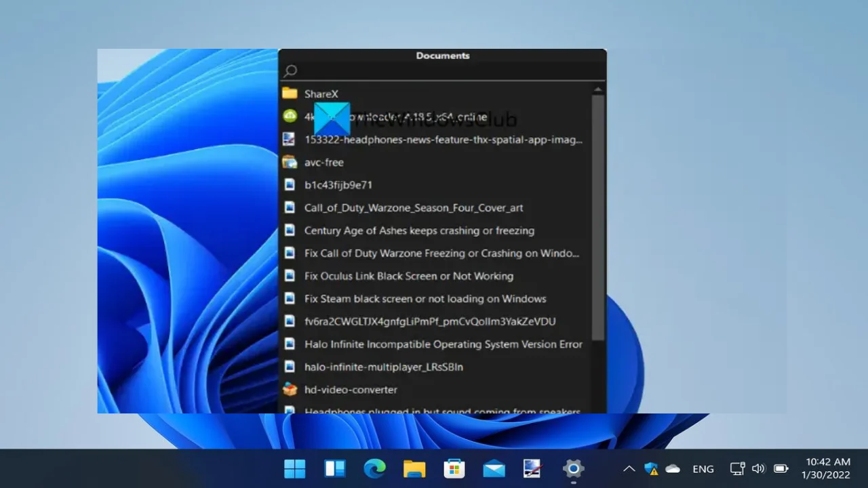Switch ENG input language
Screen dimensions: 868x488
click(703, 469)
